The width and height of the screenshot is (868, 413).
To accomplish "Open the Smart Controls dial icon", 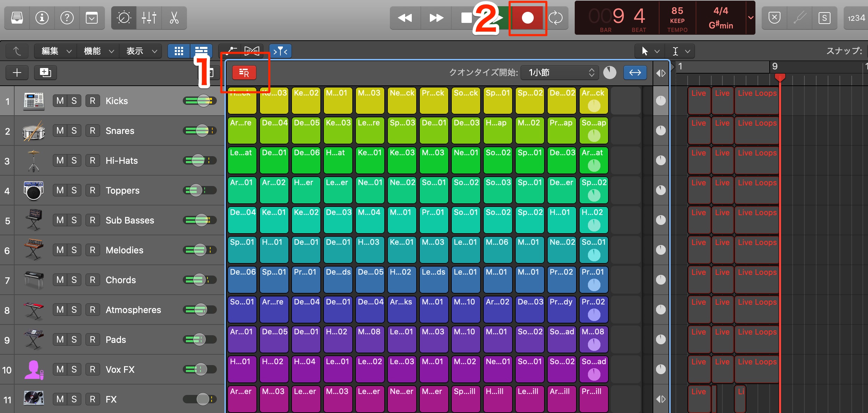I will [124, 18].
